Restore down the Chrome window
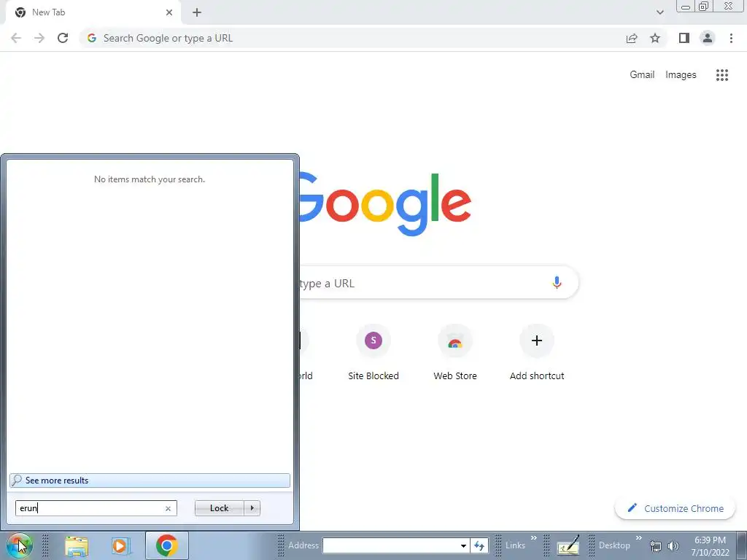The image size is (747, 560). click(703, 7)
